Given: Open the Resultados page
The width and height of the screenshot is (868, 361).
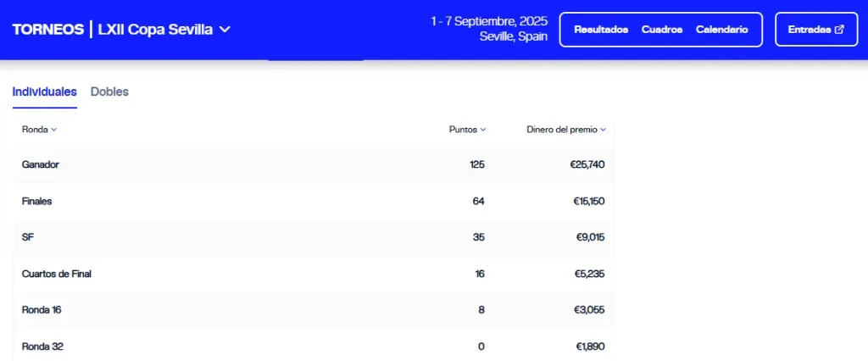Looking at the screenshot, I should pos(601,29).
